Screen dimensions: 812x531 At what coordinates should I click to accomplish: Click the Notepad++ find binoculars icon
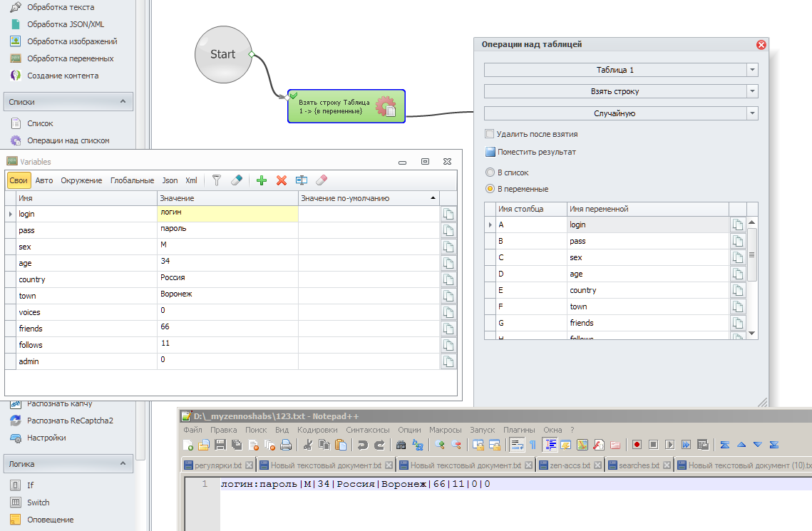(x=401, y=445)
